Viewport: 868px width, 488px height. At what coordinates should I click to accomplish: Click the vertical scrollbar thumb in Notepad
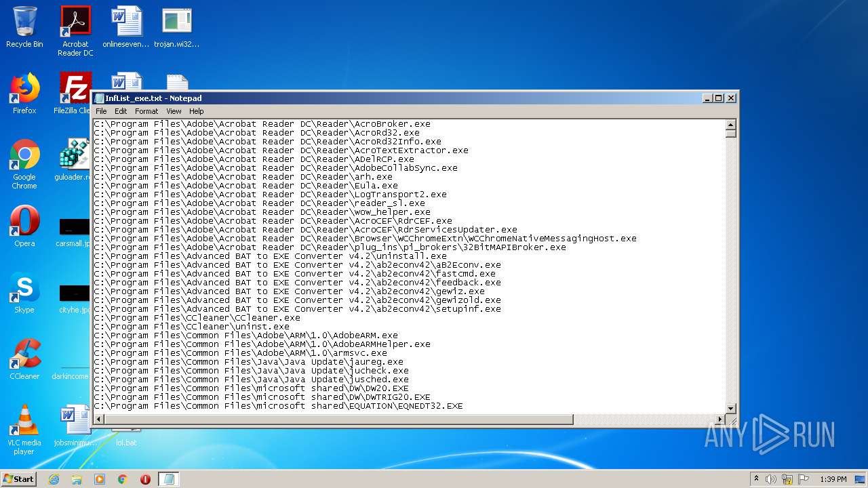[x=730, y=134]
